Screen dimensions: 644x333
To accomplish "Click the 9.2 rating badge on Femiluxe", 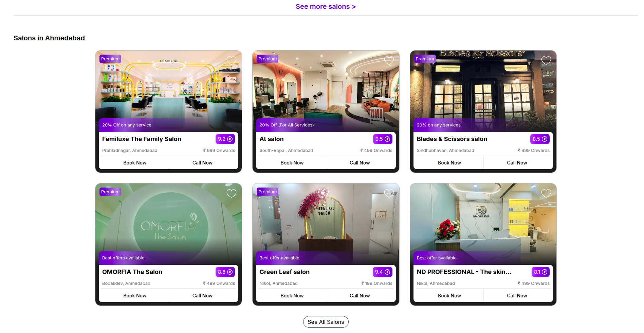I will coord(225,139).
